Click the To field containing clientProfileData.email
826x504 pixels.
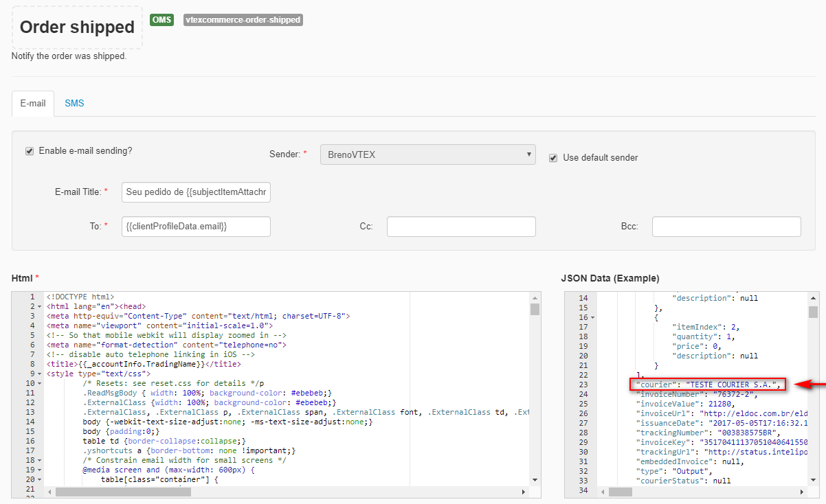click(x=196, y=226)
